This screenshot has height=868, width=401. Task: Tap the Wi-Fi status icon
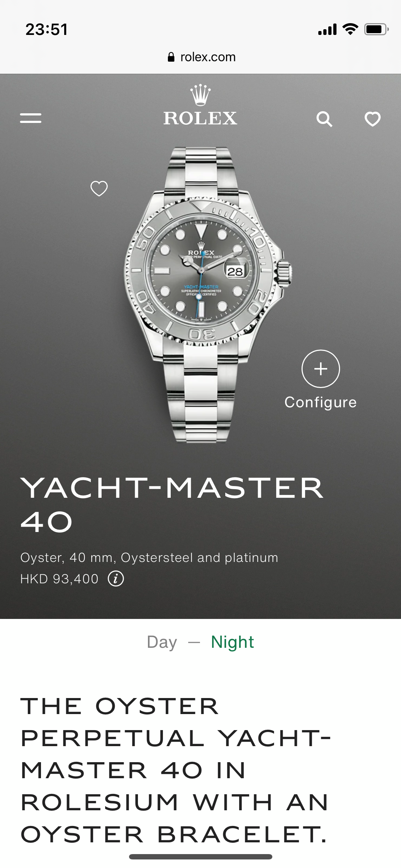click(350, 29)
